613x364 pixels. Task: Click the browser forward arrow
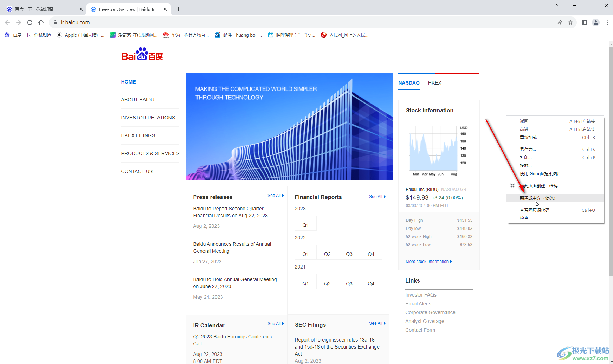pyautogui.click(x=19, y=22)
